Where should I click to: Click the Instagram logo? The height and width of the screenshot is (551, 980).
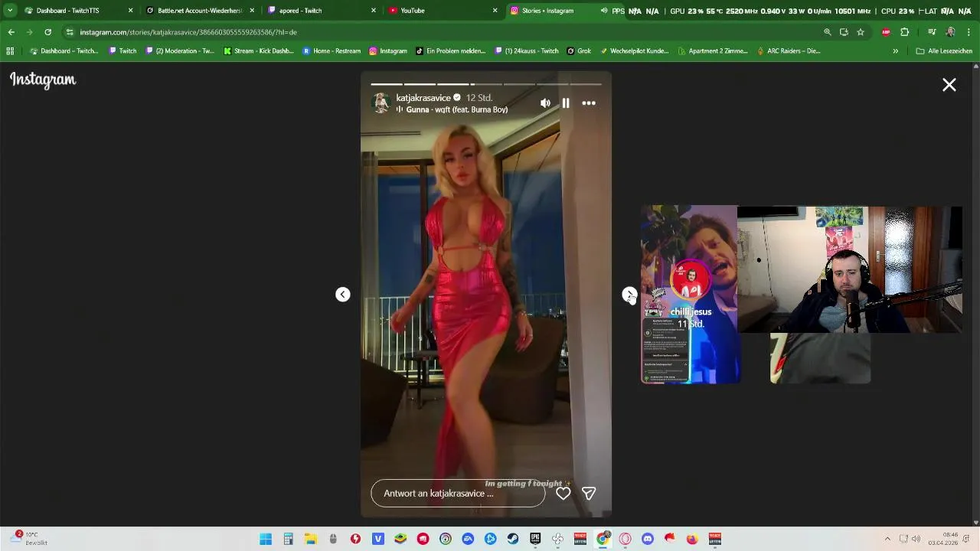(43, 80)
